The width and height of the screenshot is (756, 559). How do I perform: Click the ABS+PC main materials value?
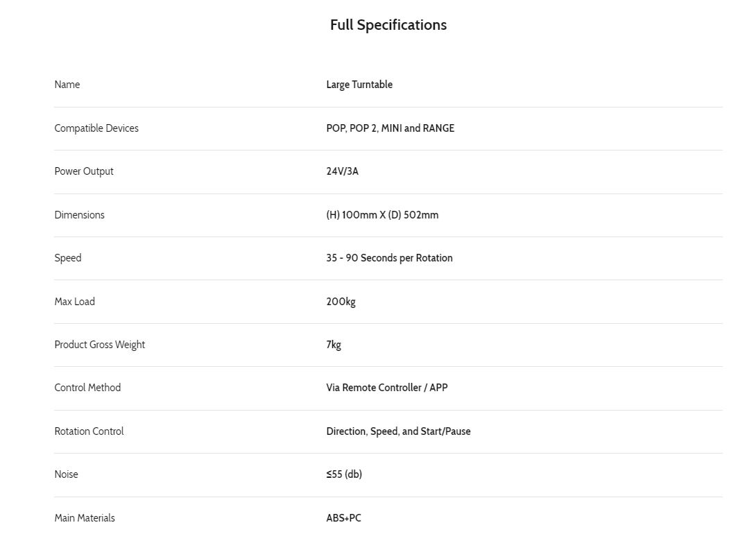(x=343, y=518)
